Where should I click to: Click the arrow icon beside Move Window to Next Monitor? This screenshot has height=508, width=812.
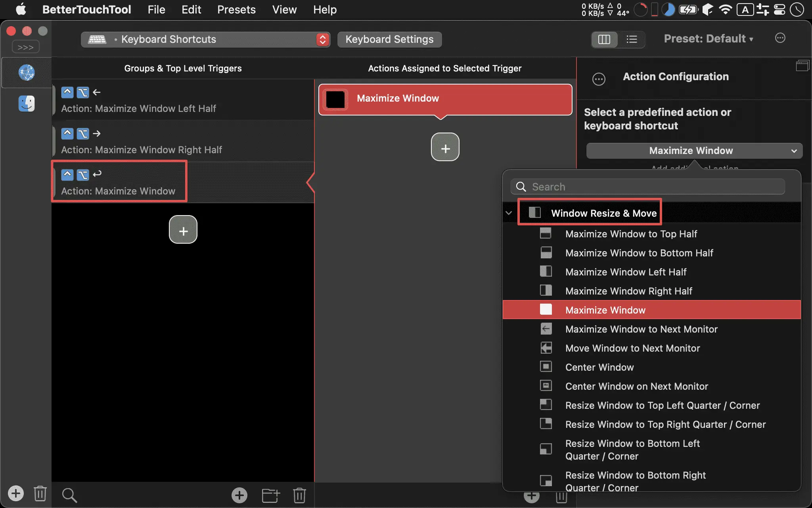pos(546,348)
